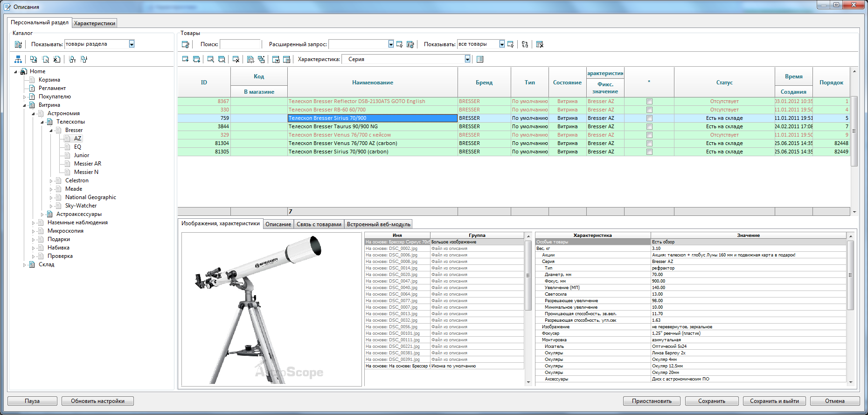The width and height of the screenshot is (868, 415).
Task: Open the Характеристика Серия dropdown
Action: click(467, 59)
